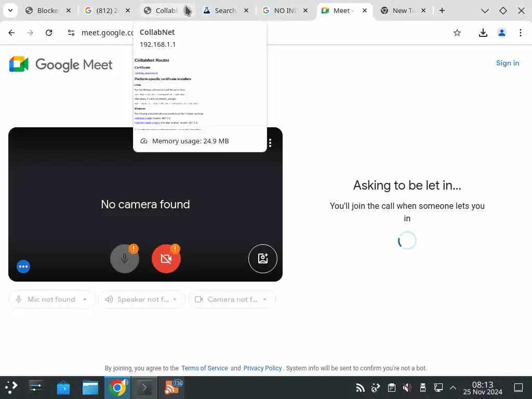This screenshot has width=532, height=399.
Task: Close the Search tab
Action: click(246, 10)
